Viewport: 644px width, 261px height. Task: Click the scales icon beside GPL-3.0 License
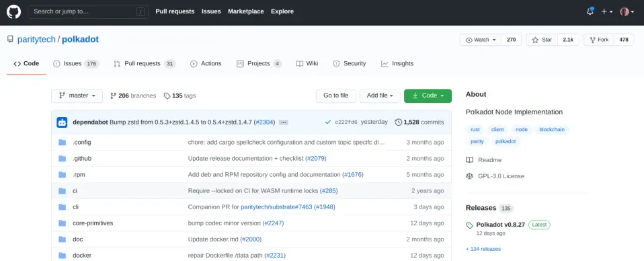tap(469, 176)
